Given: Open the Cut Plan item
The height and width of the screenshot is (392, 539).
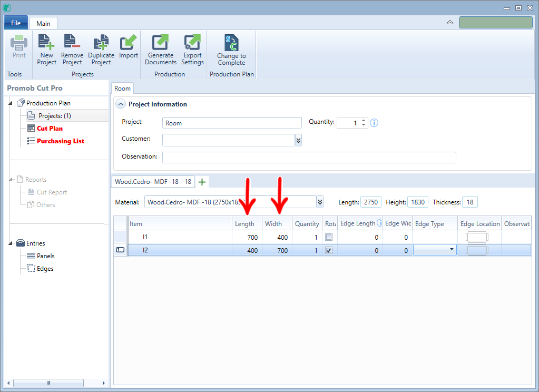Looking at the screenshot, I should click(x=50, y=129).
